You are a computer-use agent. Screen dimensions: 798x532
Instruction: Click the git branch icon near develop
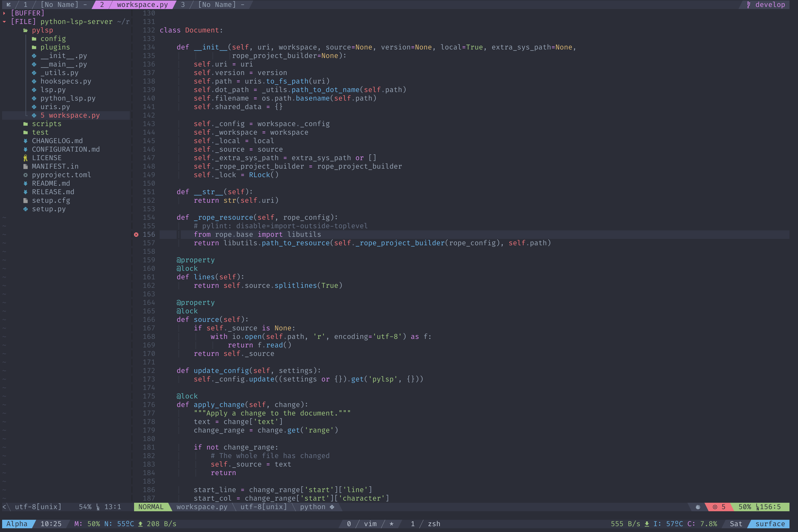pyautogui.click(x=749, y=5)
